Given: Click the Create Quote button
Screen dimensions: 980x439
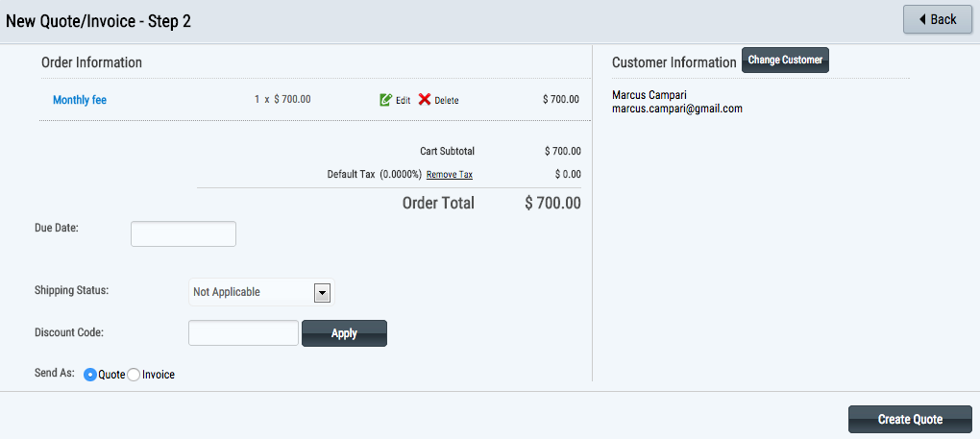Looking at the screenshot, I should (x=910, y=419).
